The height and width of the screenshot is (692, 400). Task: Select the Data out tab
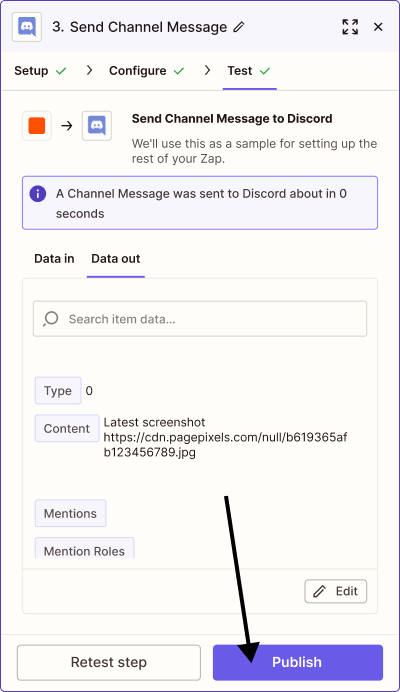point(116,259)
